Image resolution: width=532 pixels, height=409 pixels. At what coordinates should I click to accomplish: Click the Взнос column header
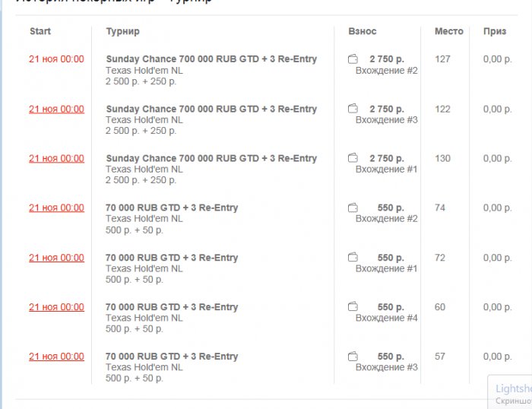(362, 31)
